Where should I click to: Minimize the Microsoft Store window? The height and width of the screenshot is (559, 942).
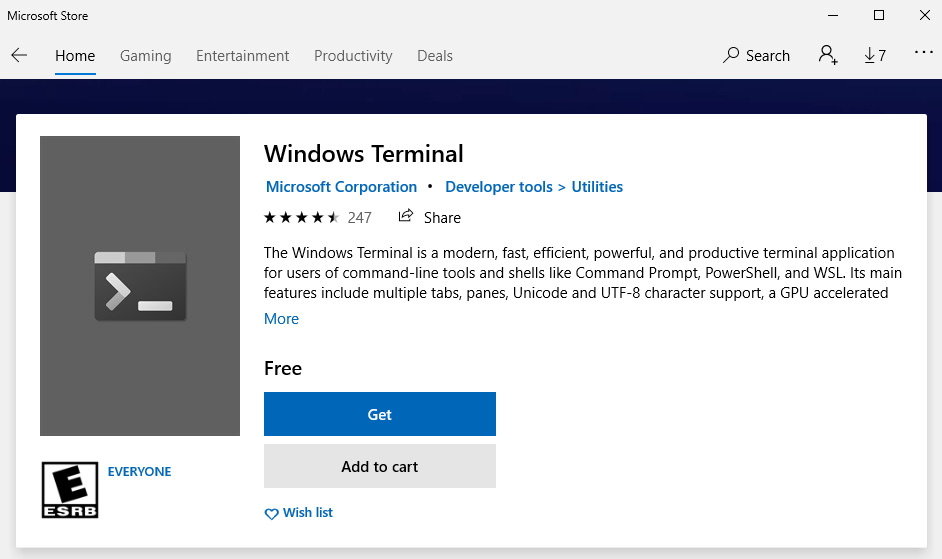833,15
